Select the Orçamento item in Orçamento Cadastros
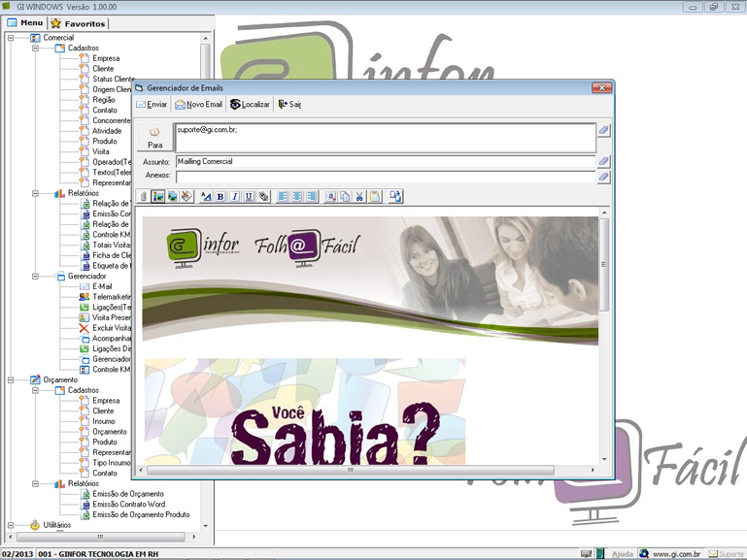Viewport: 747px width, 560px height. [110, 432]
